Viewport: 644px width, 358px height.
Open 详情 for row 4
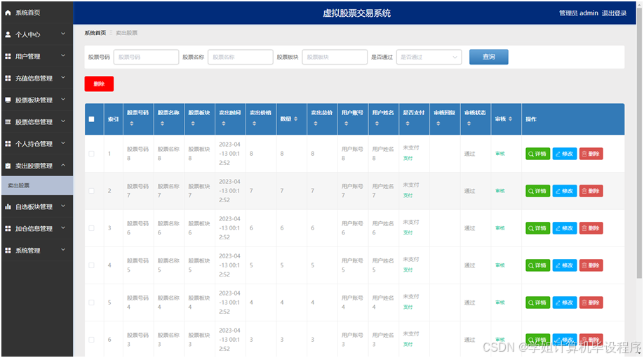(537, 265)
